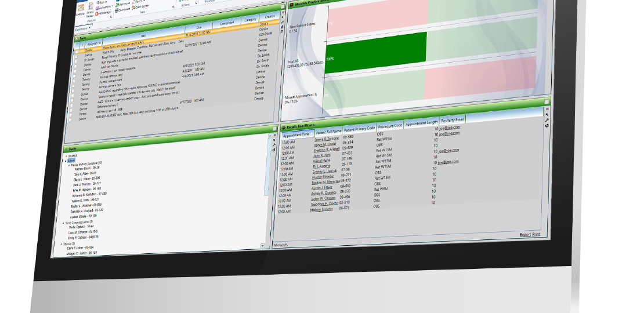Collapse the Admin node in Stacks
Screen dimensions: 644x313
(x=66, y=161)
